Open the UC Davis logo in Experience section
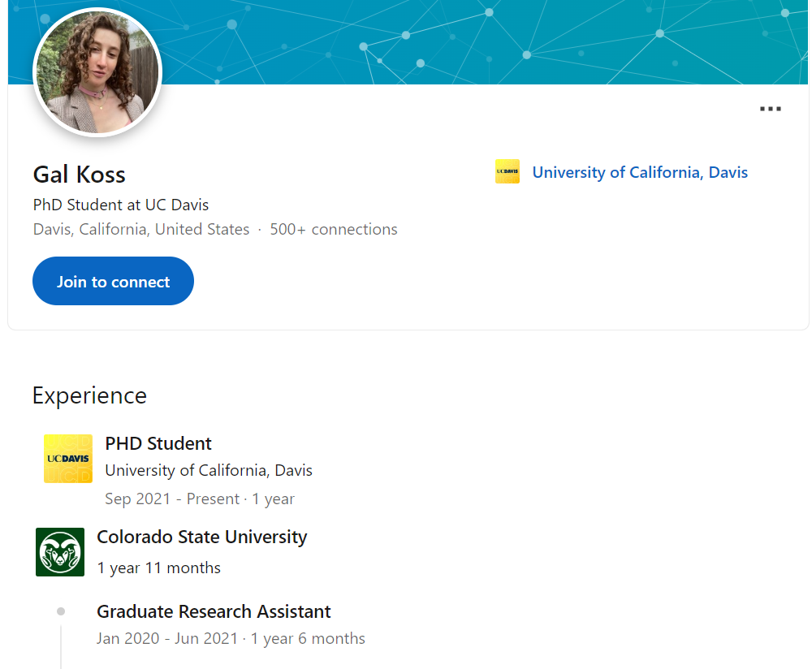 tap(68, 459)
